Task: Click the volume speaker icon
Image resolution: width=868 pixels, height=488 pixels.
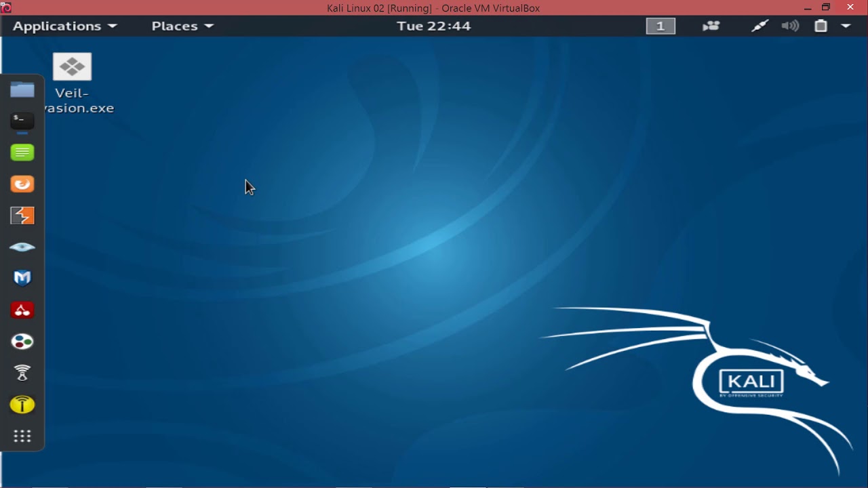Action: pos(790,26)
